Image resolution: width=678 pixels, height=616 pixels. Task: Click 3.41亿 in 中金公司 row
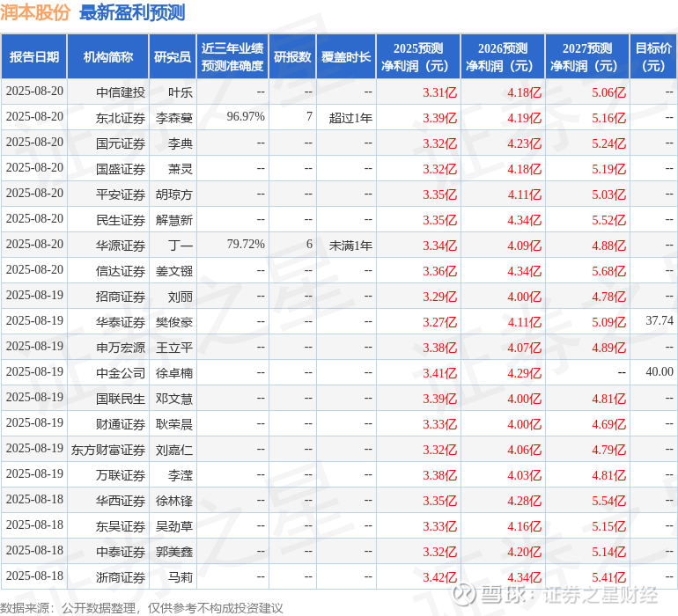pyautogui.click(x=439, y=373)
